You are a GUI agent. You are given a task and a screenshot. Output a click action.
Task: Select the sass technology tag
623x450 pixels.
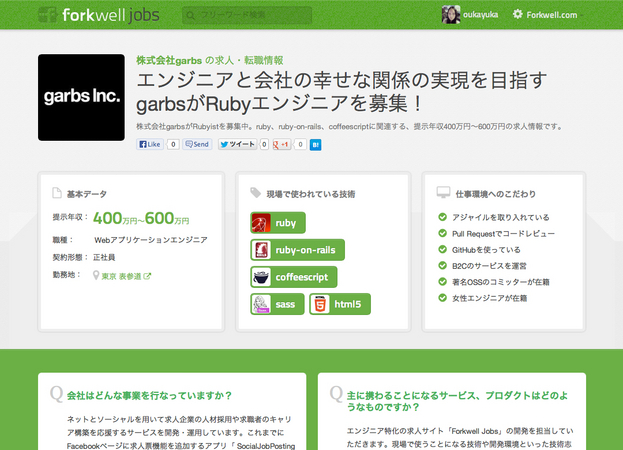(x=277, y=304)
